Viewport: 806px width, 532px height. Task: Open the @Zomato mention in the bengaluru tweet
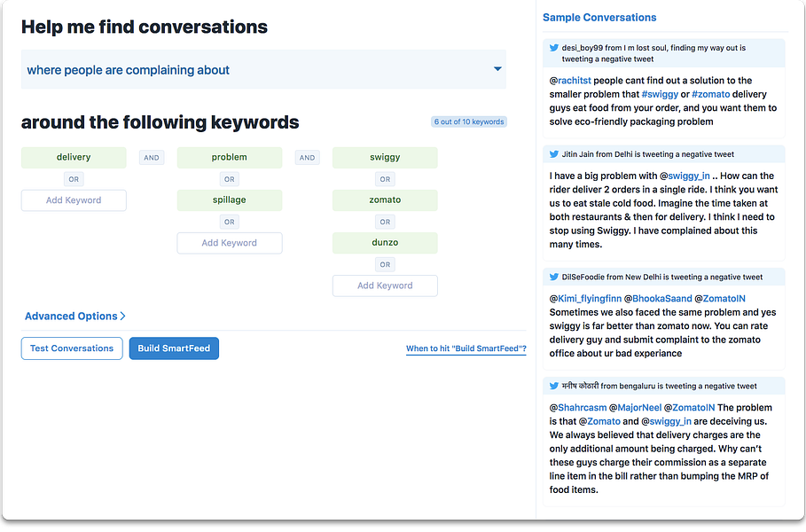600,421
